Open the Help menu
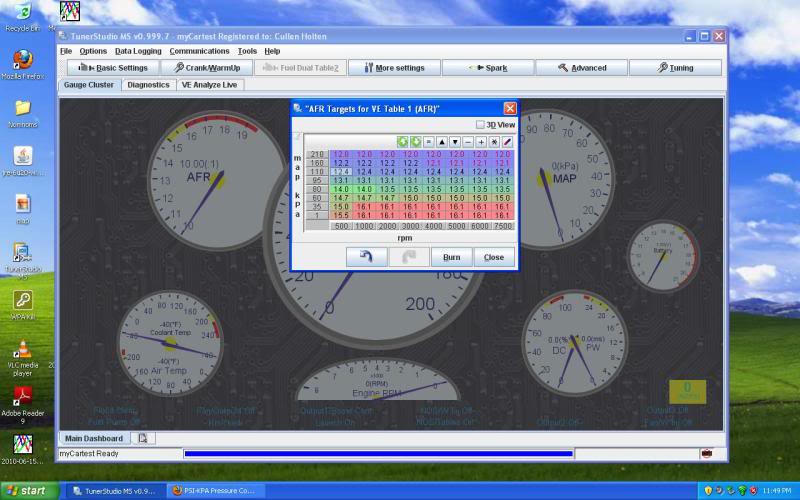Screen dimensions: 800x500 pyautogui.click(x=272, y=51)
